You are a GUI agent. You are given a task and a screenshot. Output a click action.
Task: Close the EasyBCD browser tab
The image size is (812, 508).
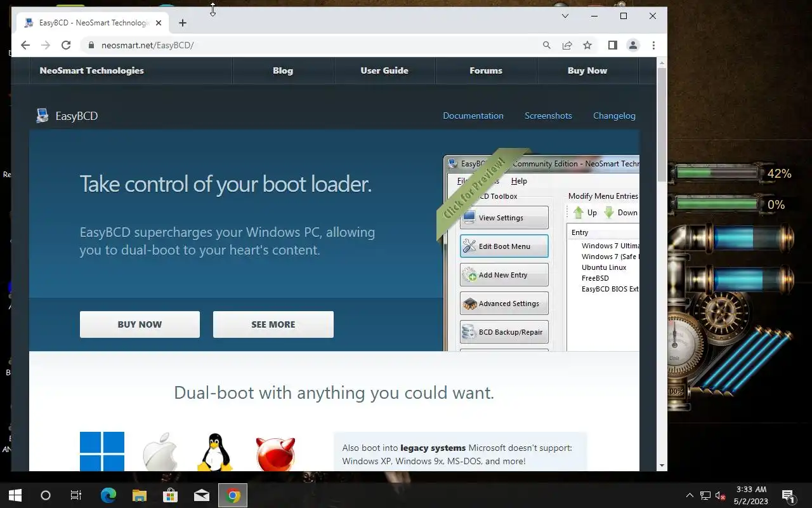tap(159, 23)
